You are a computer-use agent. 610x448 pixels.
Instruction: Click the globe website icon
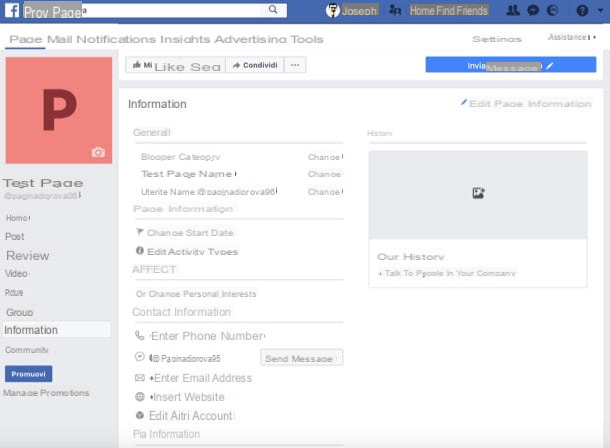[139, 397]
